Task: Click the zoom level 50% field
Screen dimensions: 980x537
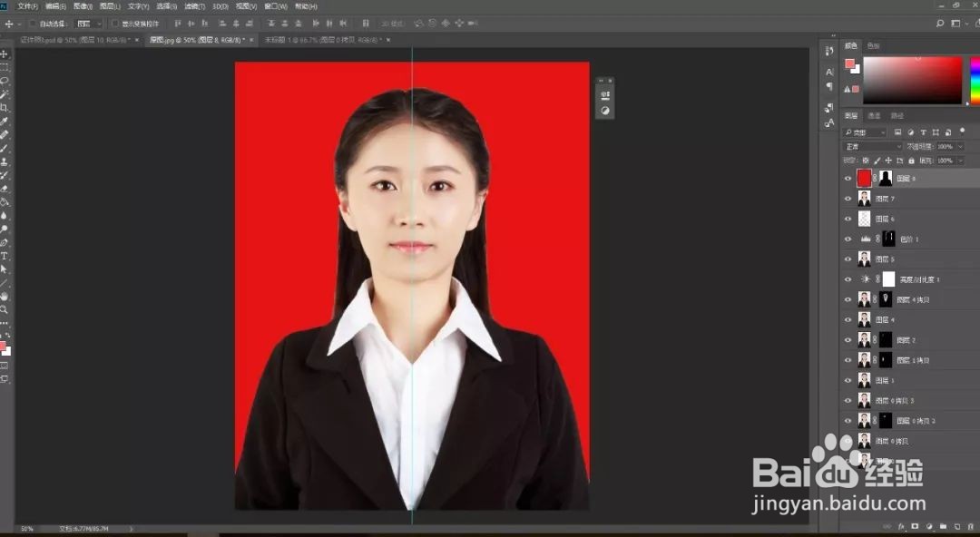Action: [x=27, y=529]
